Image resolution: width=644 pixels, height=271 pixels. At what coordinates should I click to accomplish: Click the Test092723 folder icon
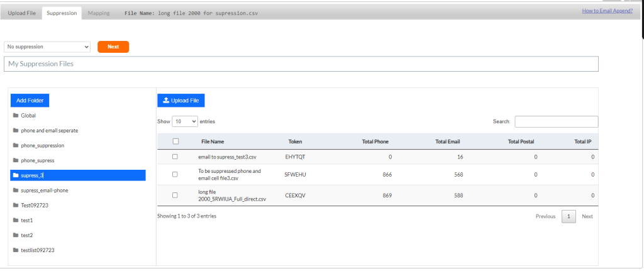click(15, 205)
